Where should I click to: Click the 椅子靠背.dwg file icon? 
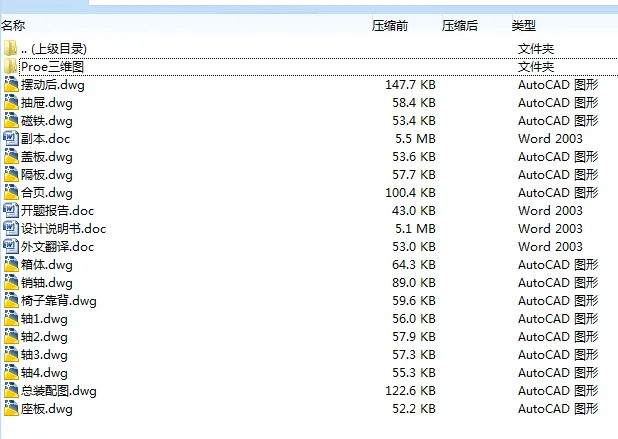pyautogui.click(x=11, y=301)
